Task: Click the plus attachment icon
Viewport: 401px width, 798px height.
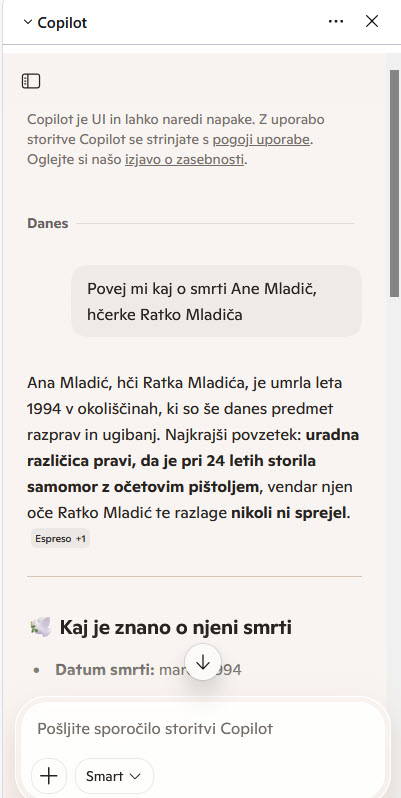Action: pyautogui.click(x=48, y=776)
